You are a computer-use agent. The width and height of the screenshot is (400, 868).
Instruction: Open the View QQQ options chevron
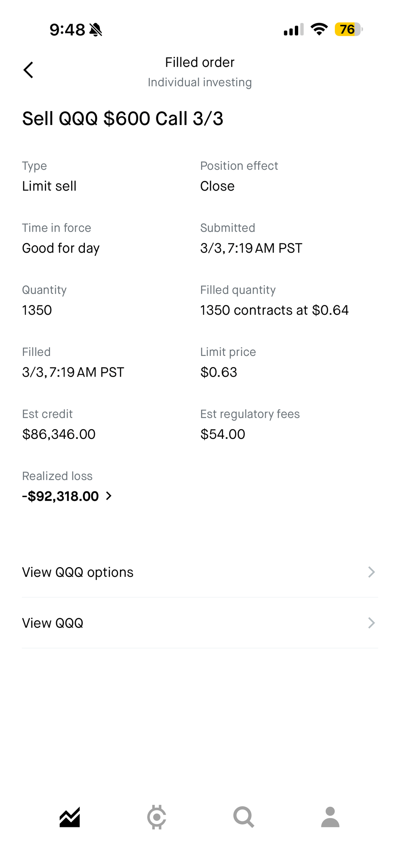coord(371,572)
